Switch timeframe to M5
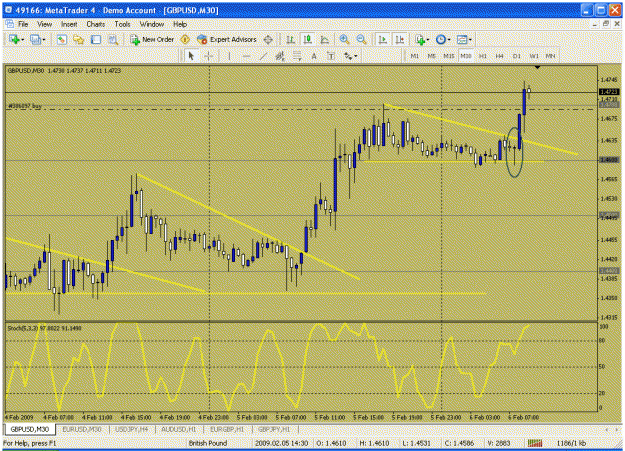 click(432, 56)
